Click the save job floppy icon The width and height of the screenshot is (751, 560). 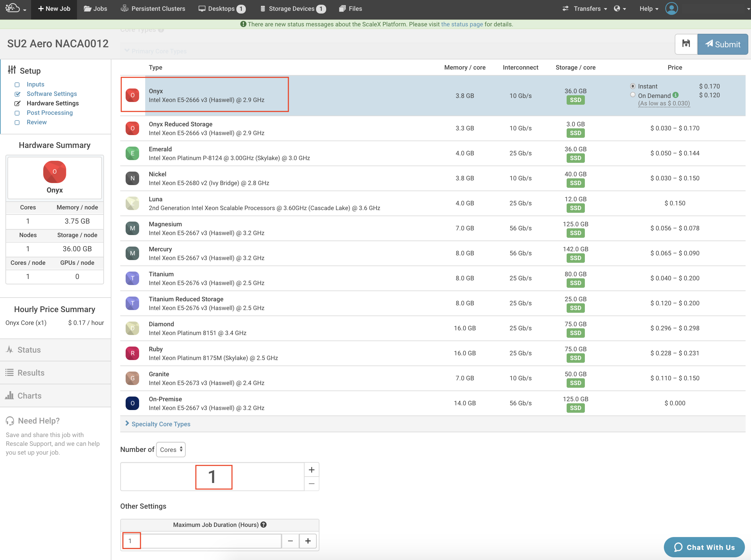pyautogui.click(x=686, y=44)
